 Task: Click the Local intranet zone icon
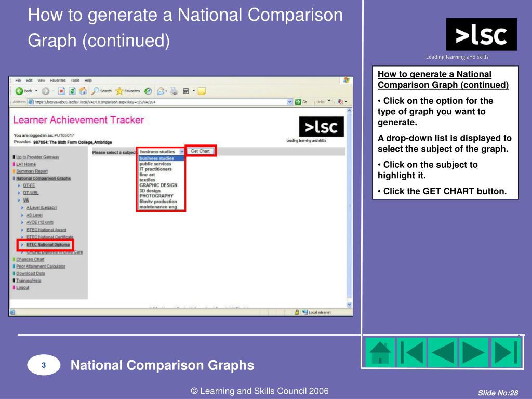(305, 312)
